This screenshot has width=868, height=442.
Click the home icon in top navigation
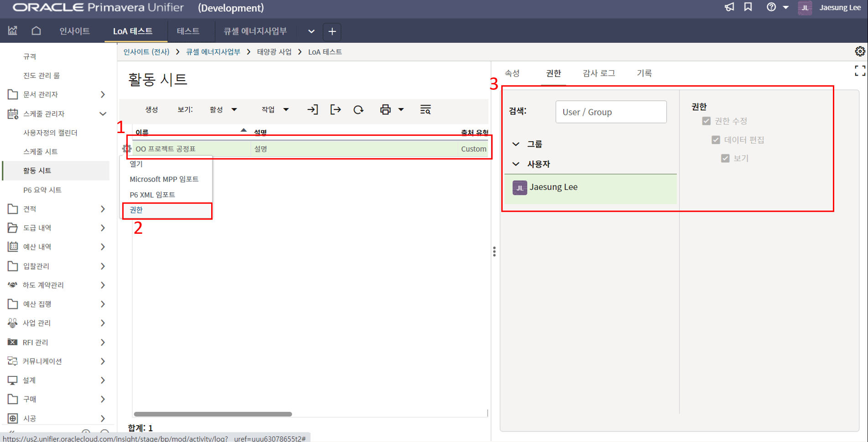click(36, 31)
